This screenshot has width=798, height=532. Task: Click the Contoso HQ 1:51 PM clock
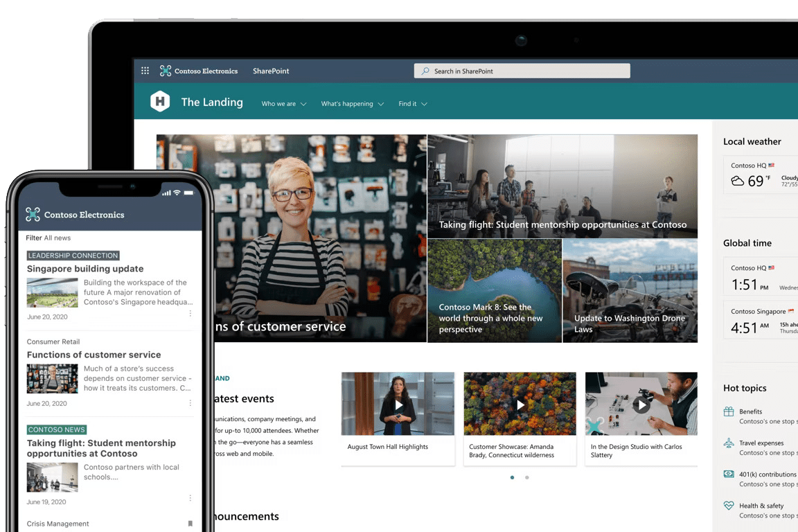point(761,276)
